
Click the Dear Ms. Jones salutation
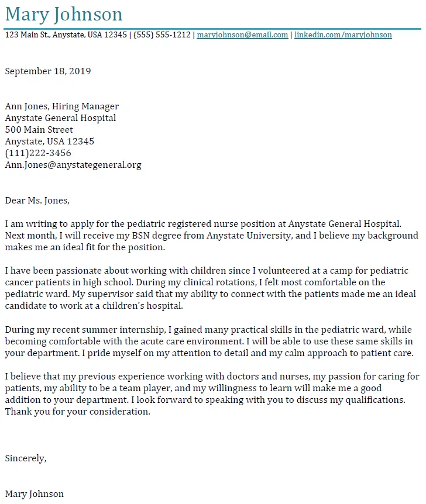[x=37, y=201]
